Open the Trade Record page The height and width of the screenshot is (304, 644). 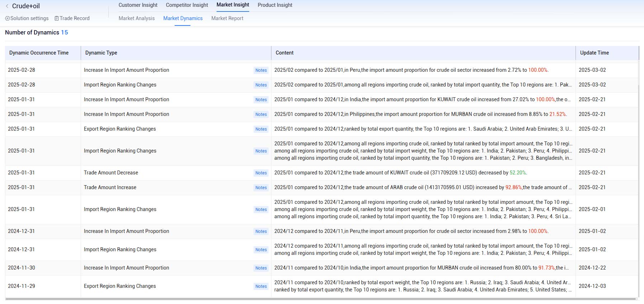(72, 18)
